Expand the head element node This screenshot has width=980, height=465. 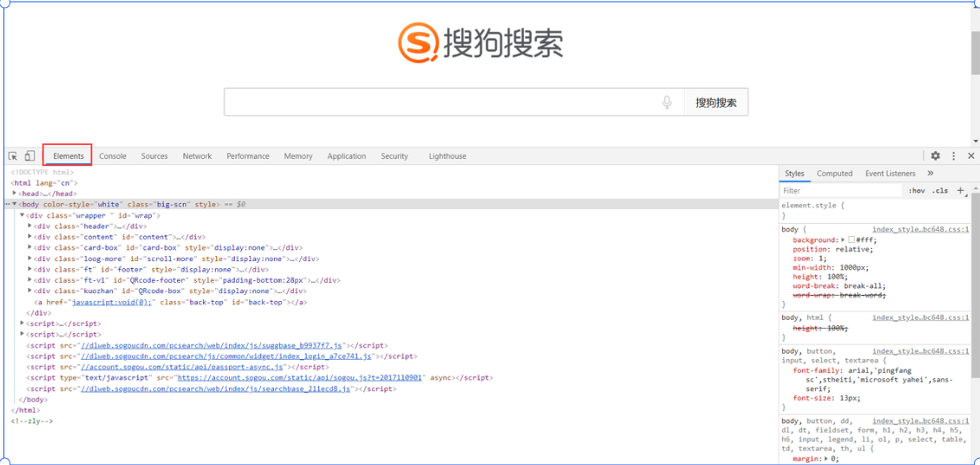(x=15, y=193)
